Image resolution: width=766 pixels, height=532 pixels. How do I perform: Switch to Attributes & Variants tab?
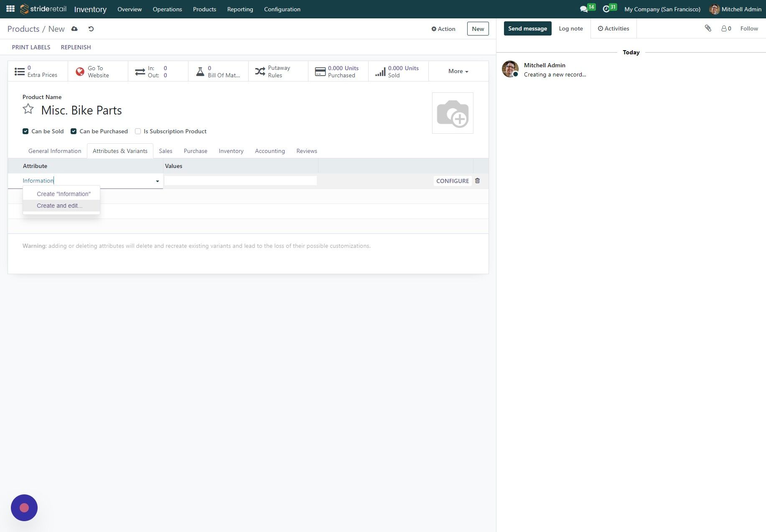pos(120,151)
